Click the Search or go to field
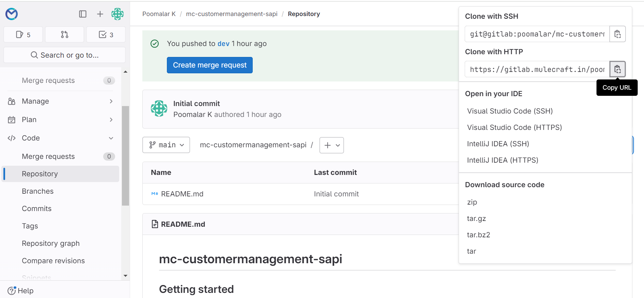Screen dimensions: 644x298 pyautogui.click(x=64, y=55)
